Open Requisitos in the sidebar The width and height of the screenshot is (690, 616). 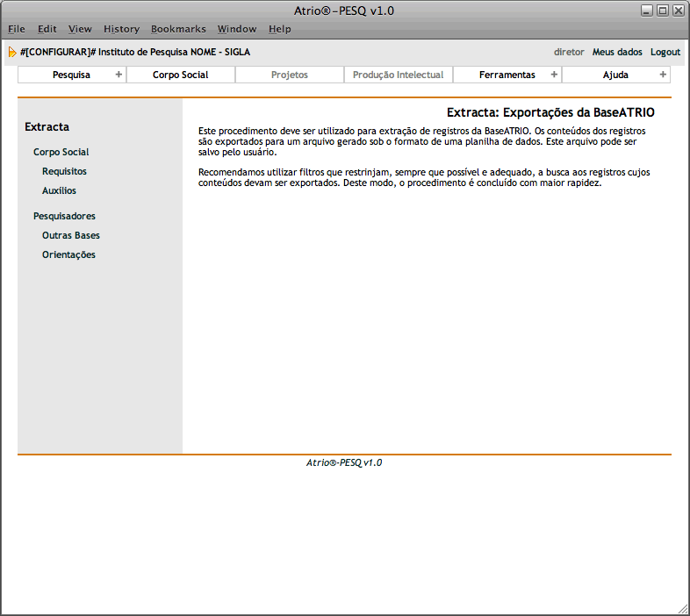tap(64, 171)
